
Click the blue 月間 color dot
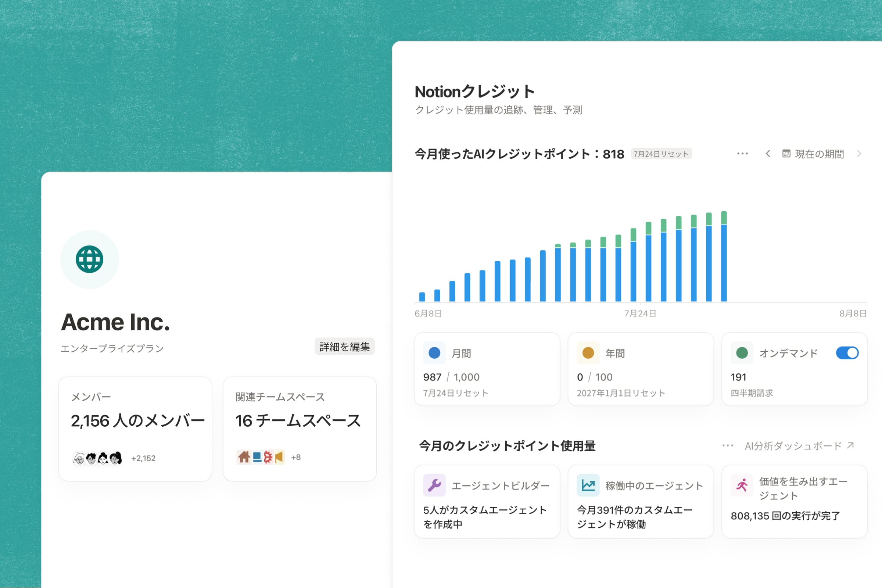(434, 353)
